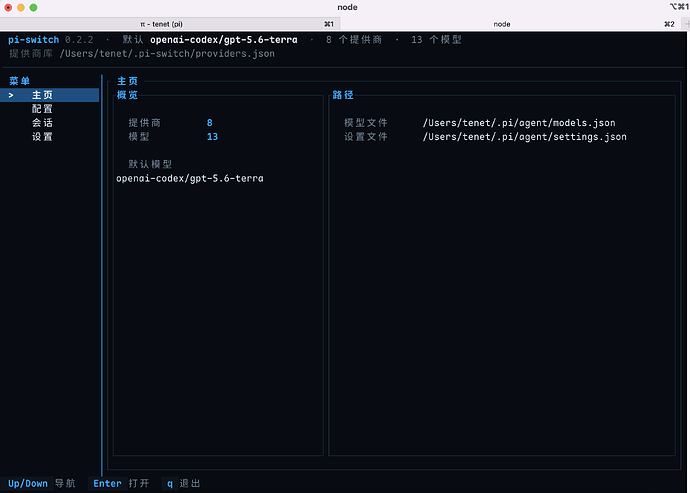Click the 模型 count value 13
The image size is (690, 493).
pyautogui.click(x=212, y=137)
